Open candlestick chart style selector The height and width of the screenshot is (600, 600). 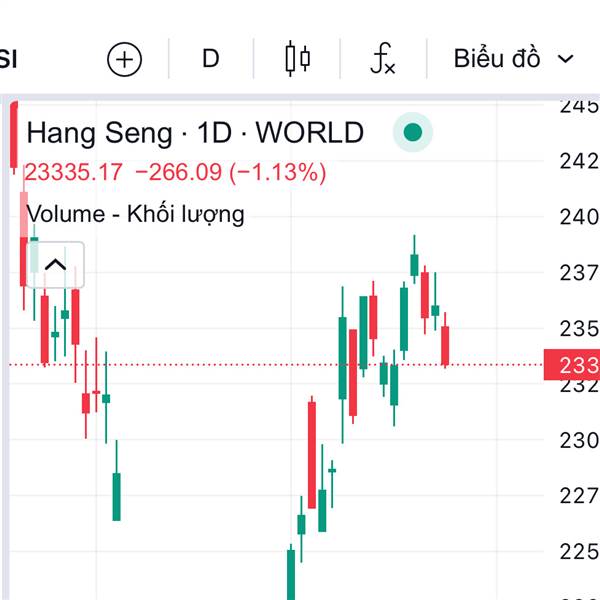(x=297, y=59)
